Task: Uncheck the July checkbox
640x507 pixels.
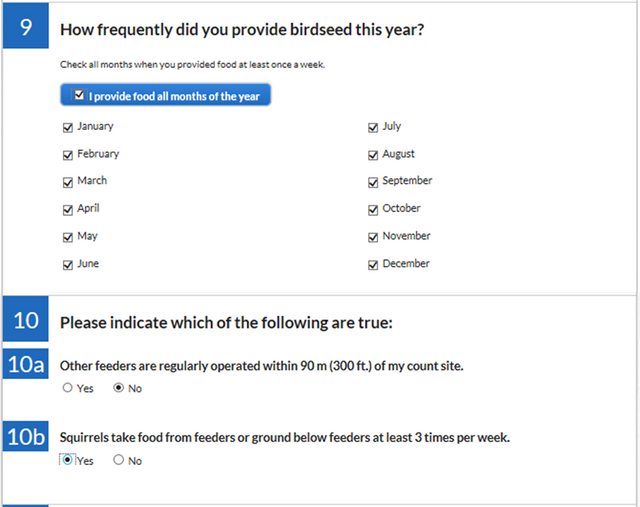Action: pyautogui.click(x=373, y=128)
